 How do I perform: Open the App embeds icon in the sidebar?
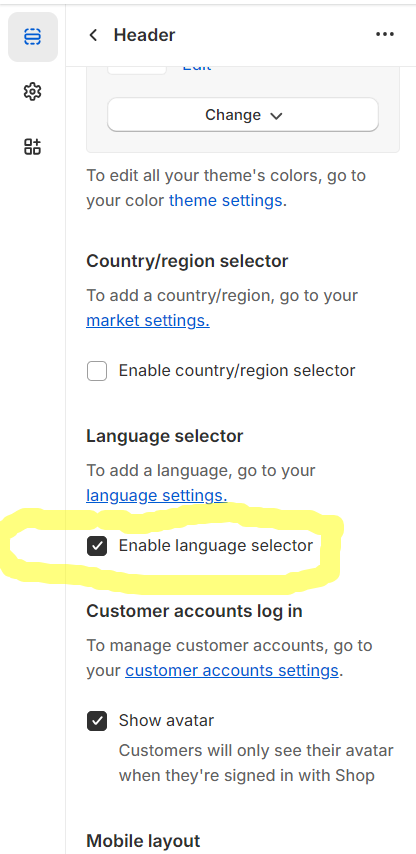pos(33,147)
